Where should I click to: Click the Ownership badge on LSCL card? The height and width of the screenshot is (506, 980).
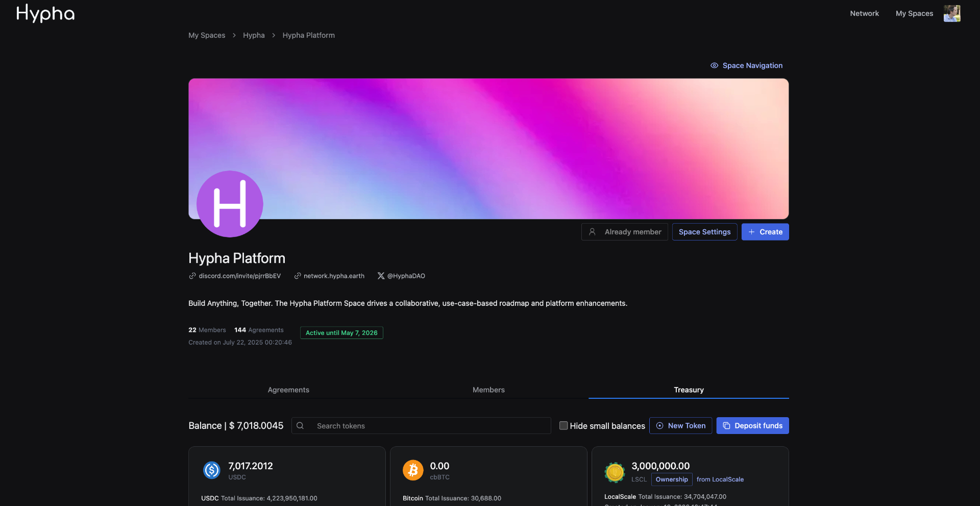[x=672, y=479]
